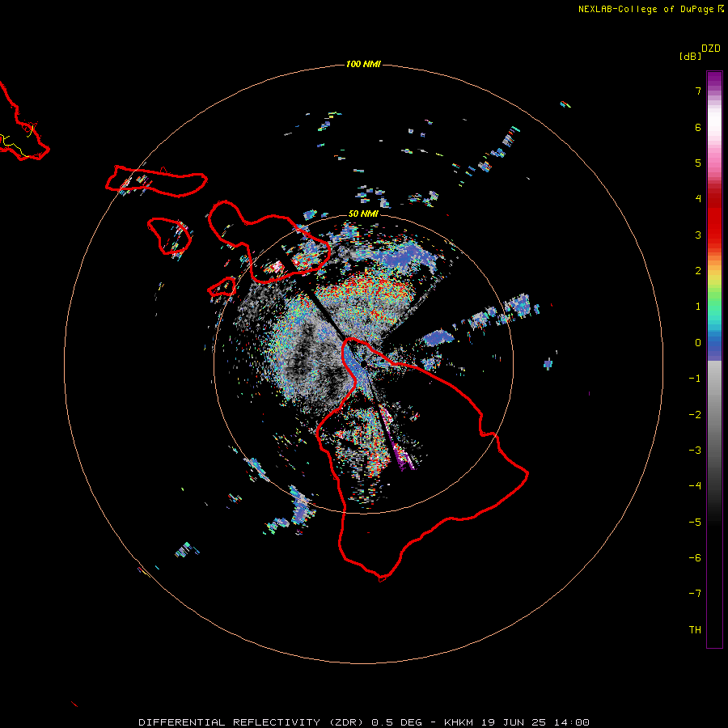
Task: Click the 50 NMI range ring label
Action: point(363,214)
